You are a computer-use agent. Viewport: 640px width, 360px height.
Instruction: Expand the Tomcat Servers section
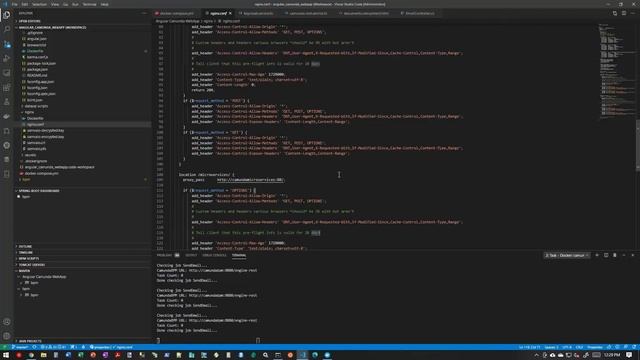(31, 264)
